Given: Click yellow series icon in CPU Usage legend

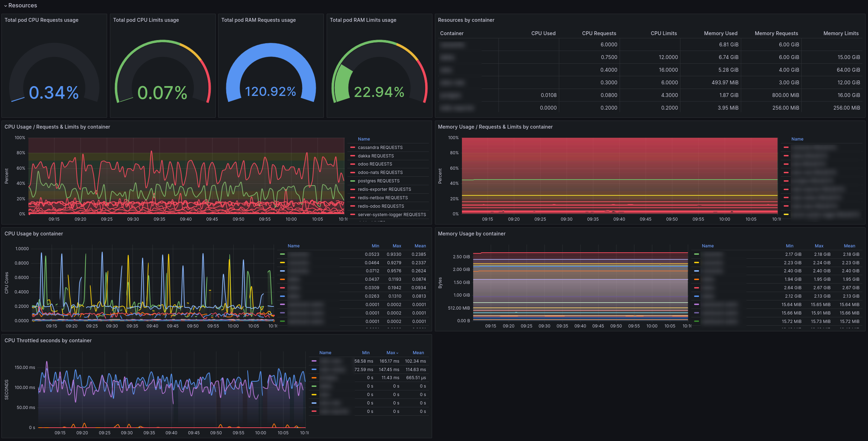Looking at the screenshot, I should pyautogui.click(x=282, y=263).
